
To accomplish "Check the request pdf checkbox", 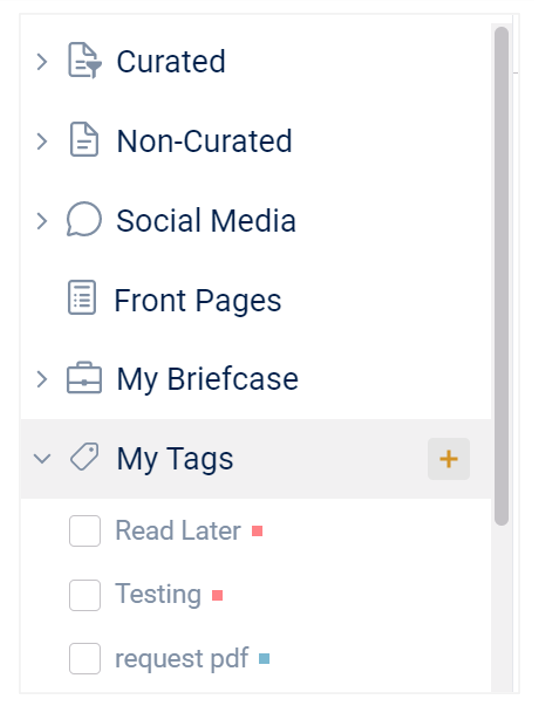I will [85, 658].
